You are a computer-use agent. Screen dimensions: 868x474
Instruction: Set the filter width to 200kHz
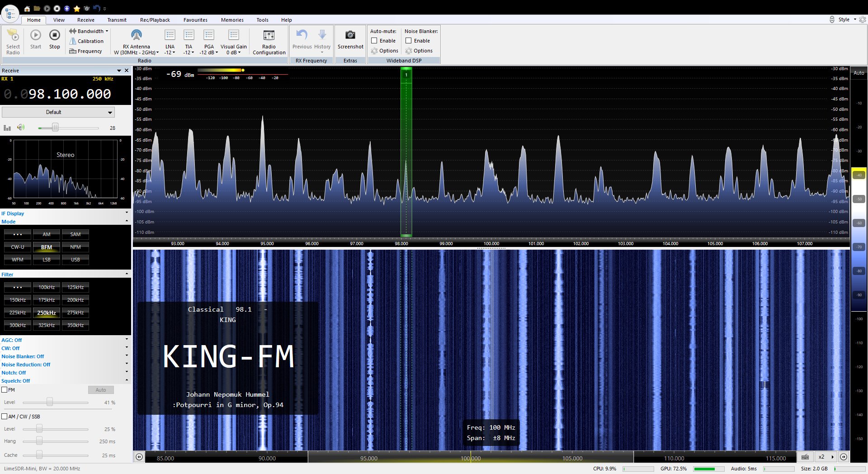[75, 300]
